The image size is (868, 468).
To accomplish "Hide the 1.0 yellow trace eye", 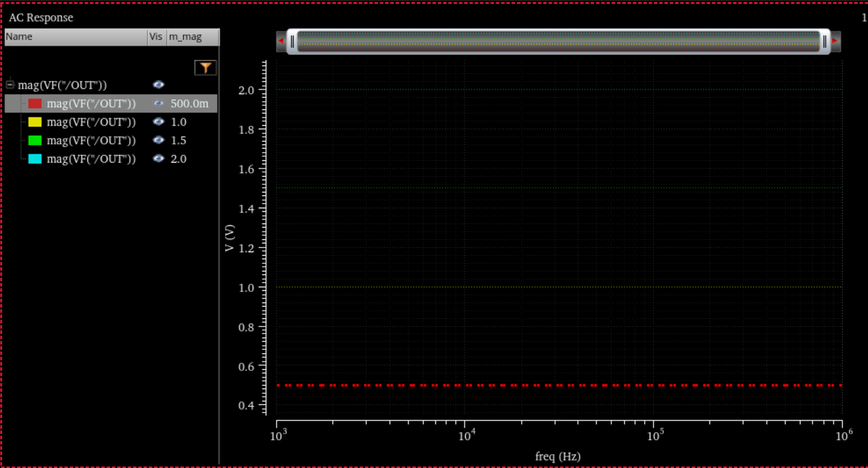I will 159,122.
